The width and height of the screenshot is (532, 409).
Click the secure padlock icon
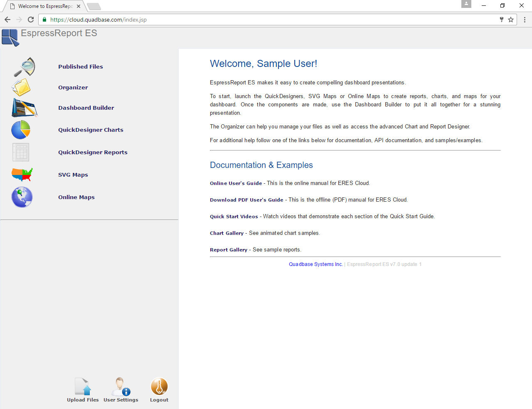pyautogui.click(x=44, y=20)
